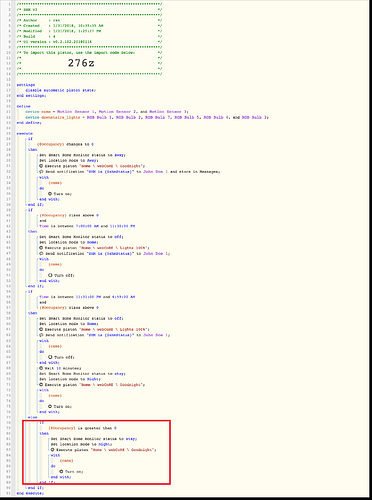Click 'Set location mode to Night' on line 70
The height and width of the screenshot is (500, 372).
click(70, 379)
